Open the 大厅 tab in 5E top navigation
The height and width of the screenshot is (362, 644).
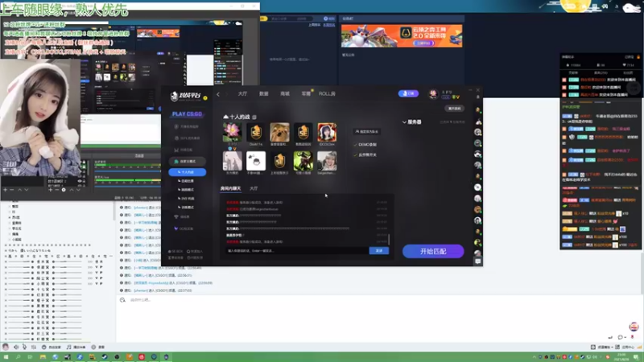(x=242, y=93)
